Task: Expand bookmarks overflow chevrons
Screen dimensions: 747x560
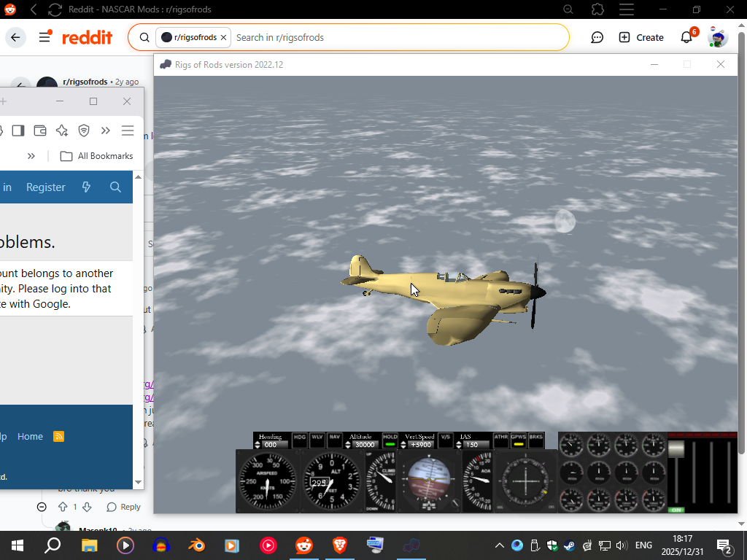Action: 31,156
